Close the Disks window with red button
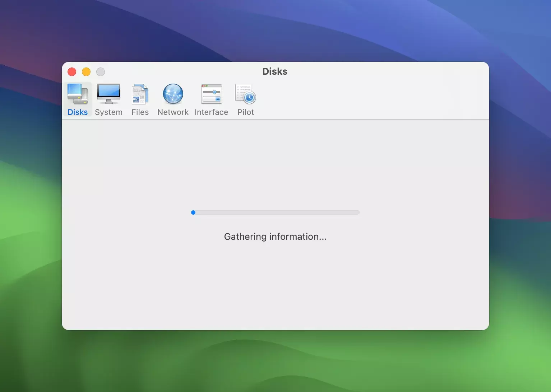 [72, 72]
